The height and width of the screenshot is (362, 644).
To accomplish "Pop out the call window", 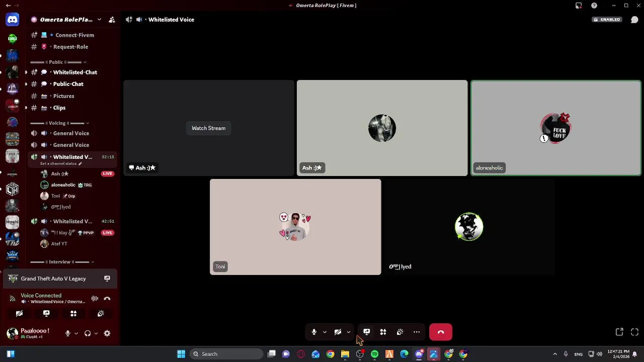I will click(619, 332).
